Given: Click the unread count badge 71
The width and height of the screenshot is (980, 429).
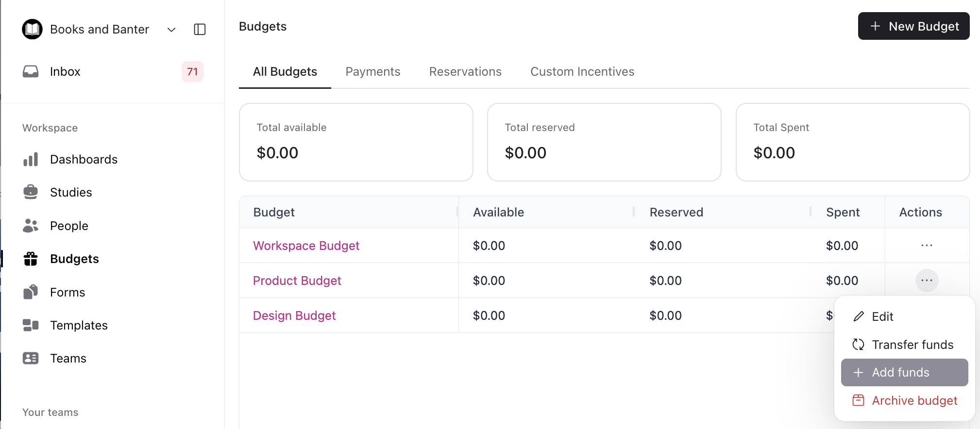Looking at the screenshot, I should click(192, 72).
